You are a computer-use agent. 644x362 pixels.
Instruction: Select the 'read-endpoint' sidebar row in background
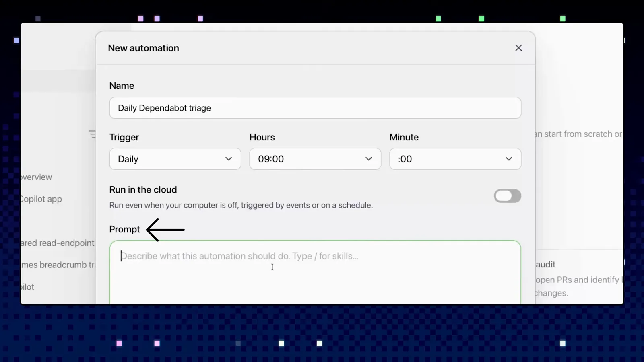click(58, 243)
